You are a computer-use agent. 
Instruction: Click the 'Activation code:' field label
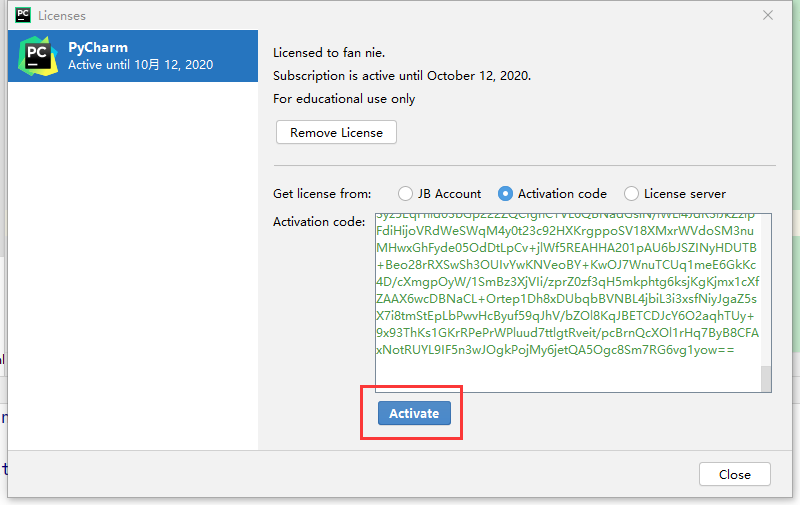coord(319,221)
